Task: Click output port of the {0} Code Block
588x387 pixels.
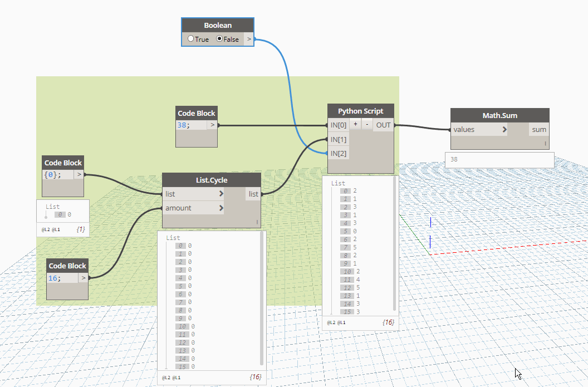Action: click(79, 174)
